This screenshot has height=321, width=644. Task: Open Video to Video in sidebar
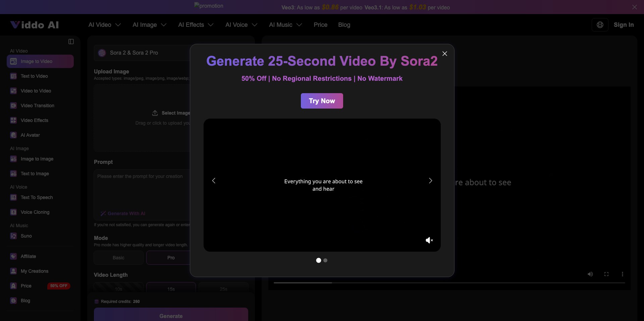pos(40,91)
